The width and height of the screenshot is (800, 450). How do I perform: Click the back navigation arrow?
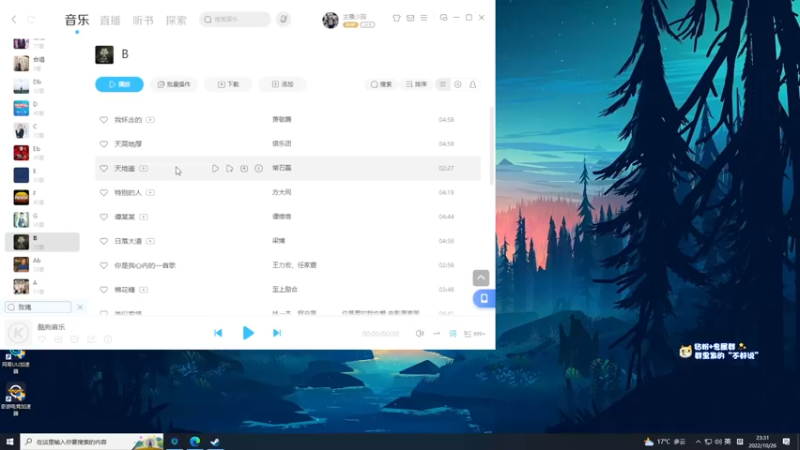[14, 19]
